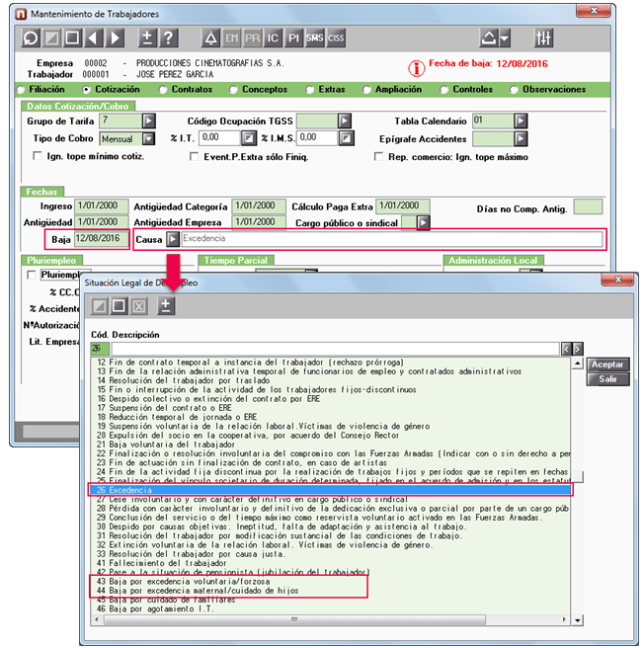Image resolution: width=644 pixels, height=648 pixels.
Task: Click previous arrow beside description field
Action: tap(566, 349)
